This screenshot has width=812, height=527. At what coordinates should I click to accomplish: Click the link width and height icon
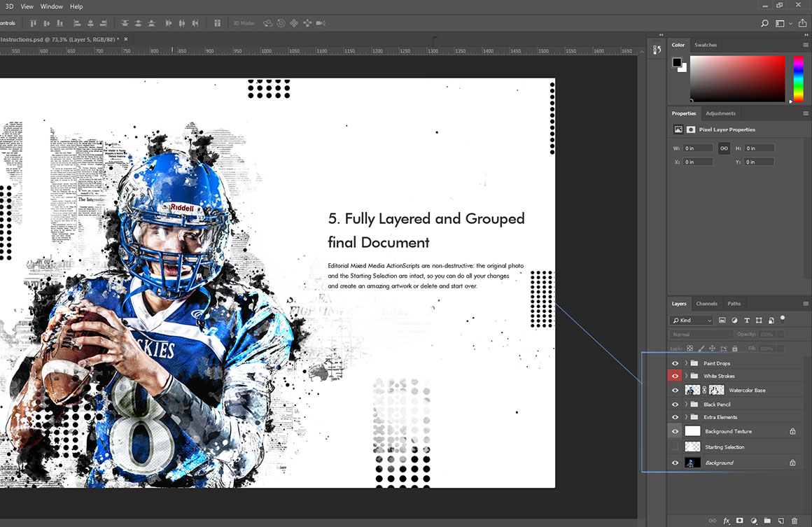click(724, 148)
